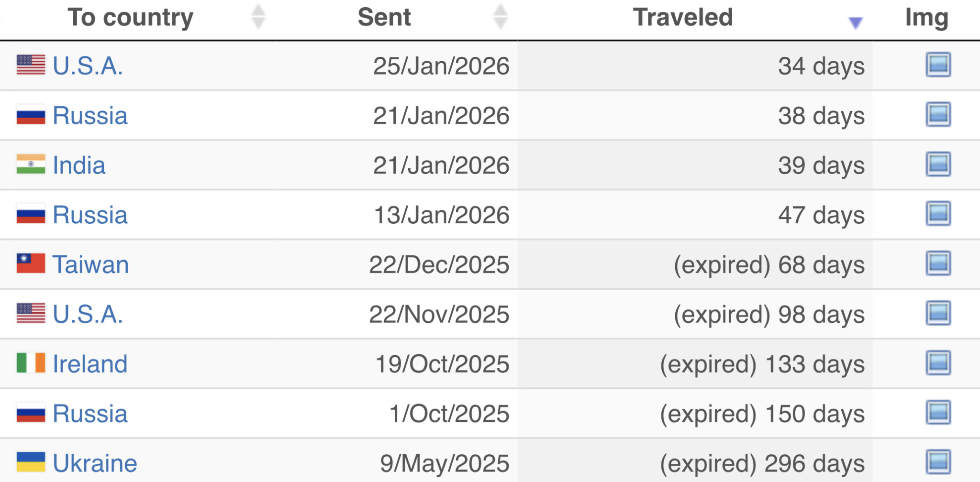Click the Sent column header text

(384, 18)
